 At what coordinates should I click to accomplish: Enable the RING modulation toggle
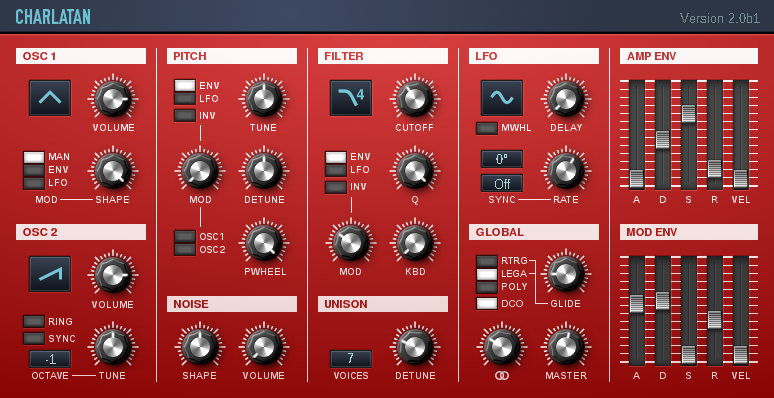point(34,321)
